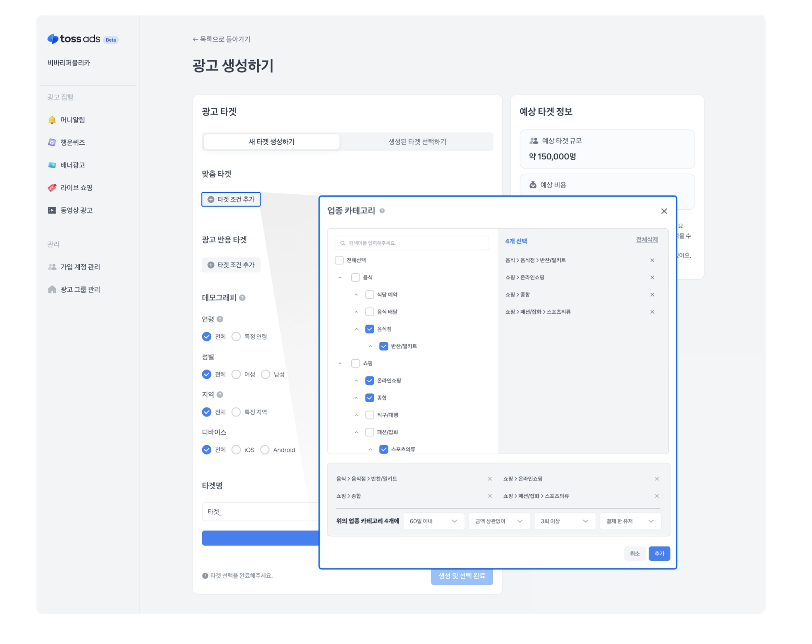812x644 pixels.
Task: Open the 60일 이내 period dropdown
Action: pos(433,521)
